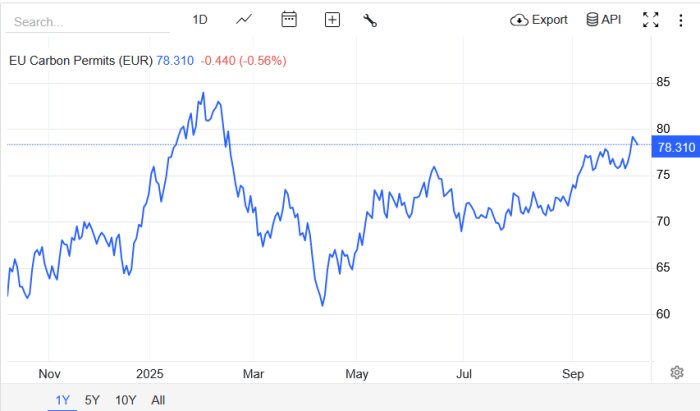Click the Export cloud download button
Screen dimensions: 700x411
point(539,19)
